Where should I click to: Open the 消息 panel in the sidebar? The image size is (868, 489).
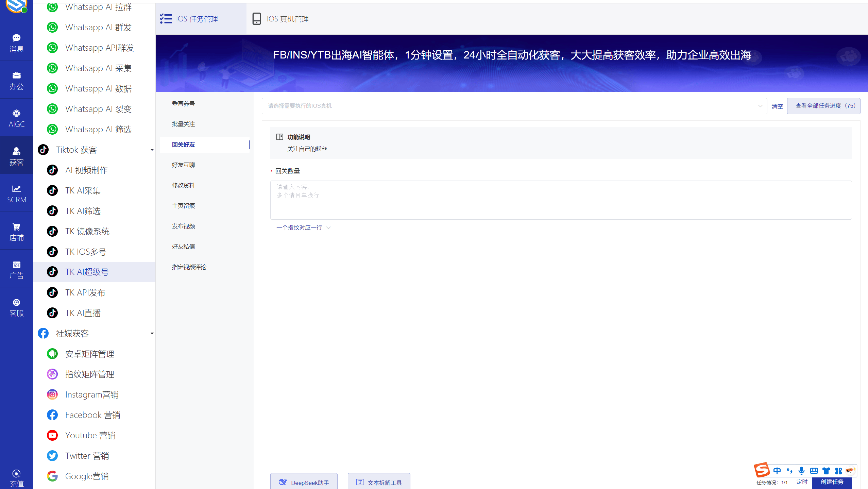[x=16, y=42]
